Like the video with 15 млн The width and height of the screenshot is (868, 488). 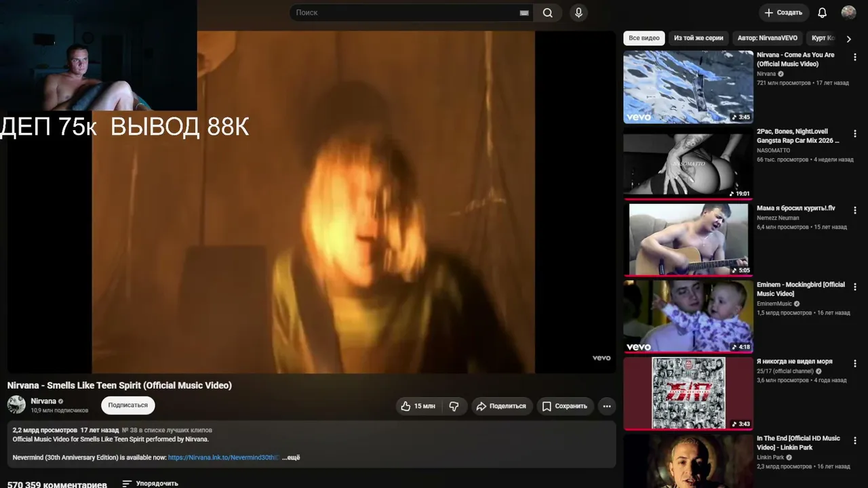[x=418, y=406]
